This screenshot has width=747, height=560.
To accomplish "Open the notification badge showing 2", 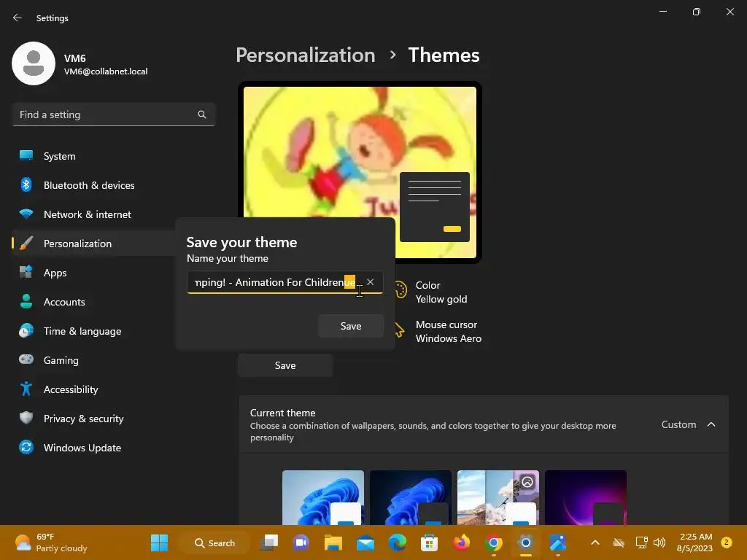I will pos(727,542).
